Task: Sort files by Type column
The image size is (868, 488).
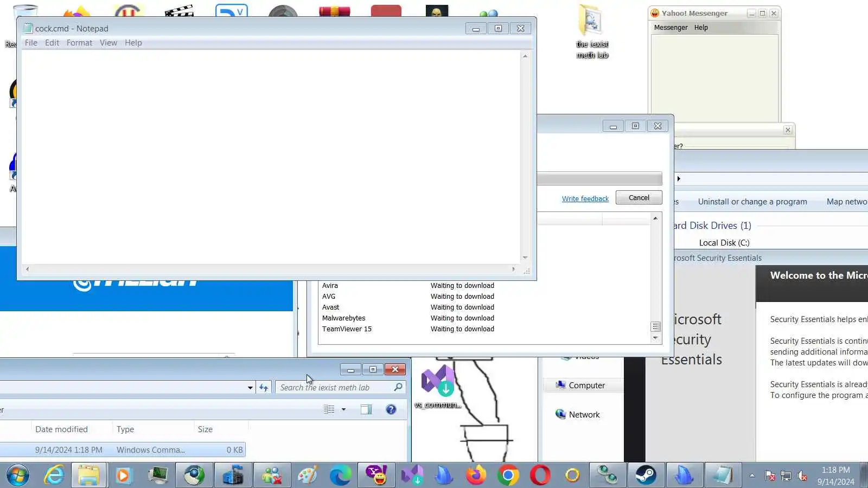Action: [x=153, y=429]
